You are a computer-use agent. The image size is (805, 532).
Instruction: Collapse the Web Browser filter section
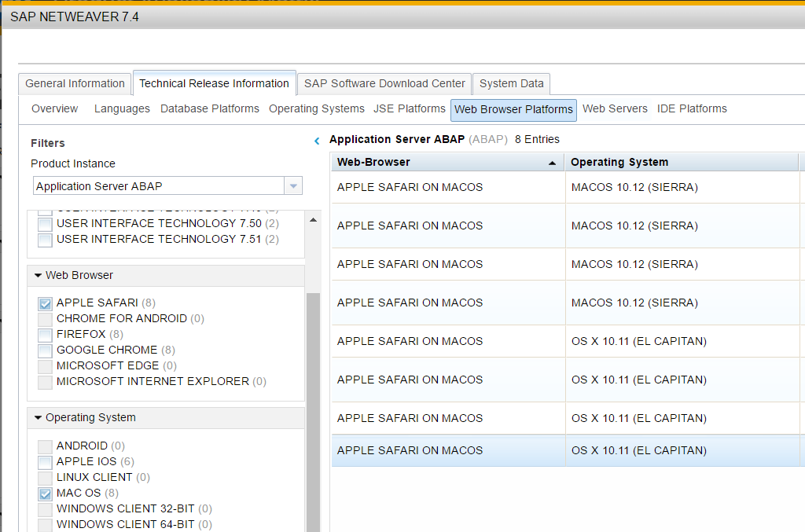(x=38, y=275)
